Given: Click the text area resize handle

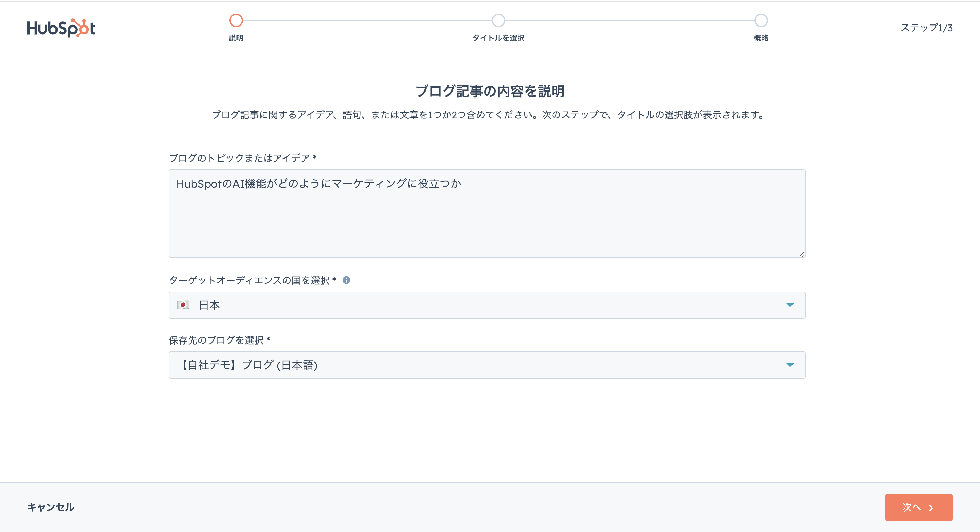Looking at the screenshot, I should [802, 254].
